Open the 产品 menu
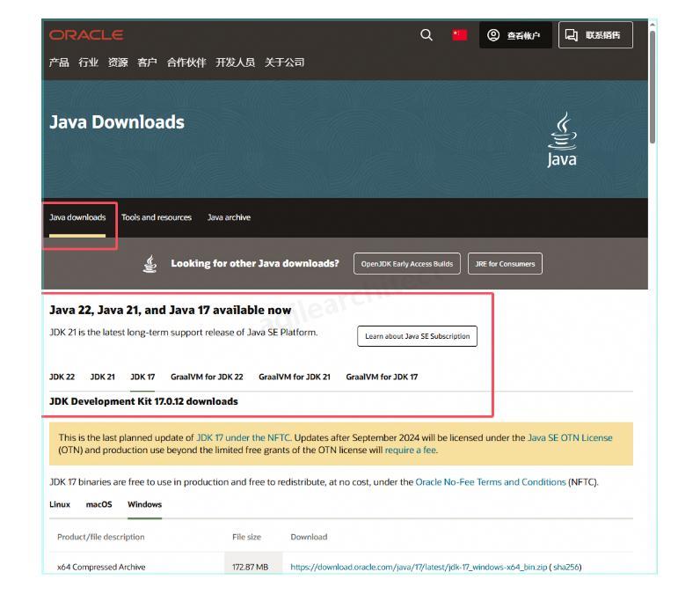Image resolution: width=700 pixels, height=594 pixels. coord(59,62)
